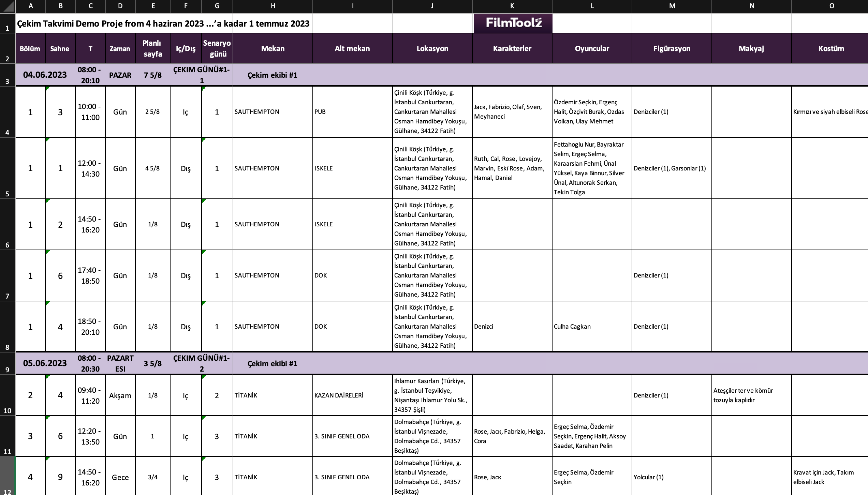Click "Jack, Fabrizio, Olaf, Sven, Meyhaneci" characters cell

click(512, 112)
